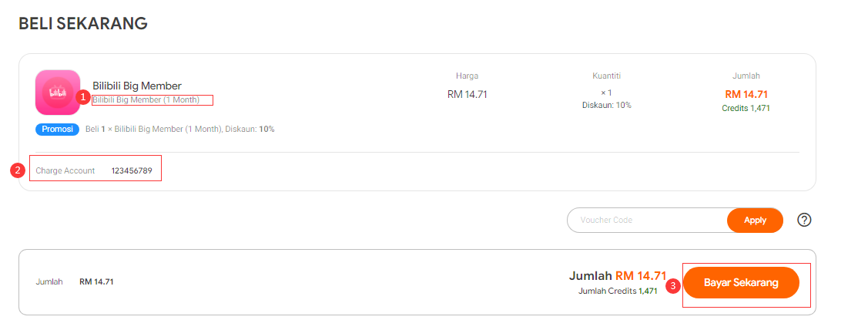Image resolution: width=868 pixels, height=320 pixels.
Task: Open the Bilibili Big Member product title
Action: pos(137,86)
